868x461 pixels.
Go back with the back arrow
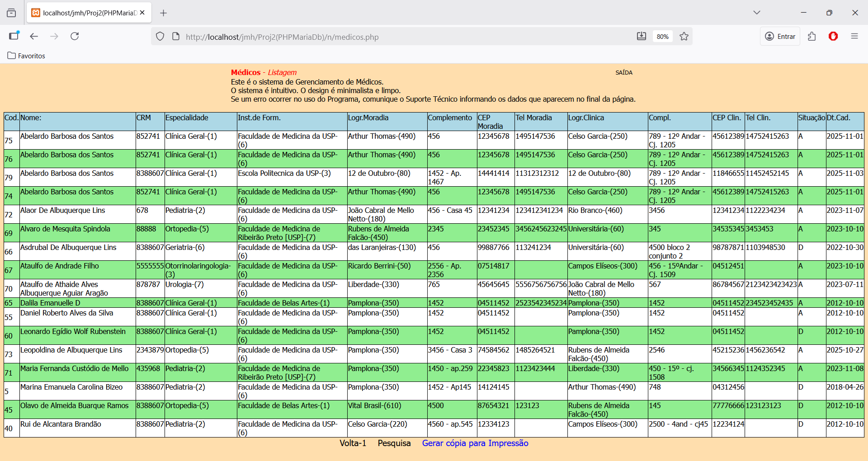click(x=34, y=36)
